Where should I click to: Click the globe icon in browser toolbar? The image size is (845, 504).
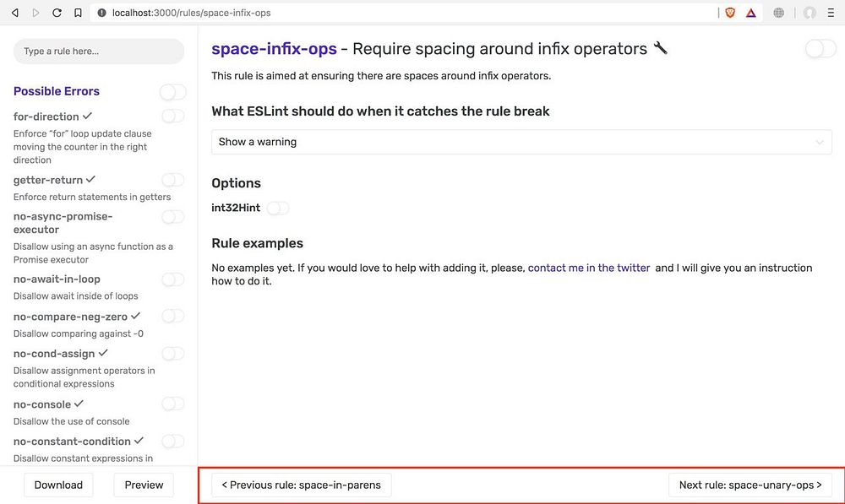click(779, 13)
